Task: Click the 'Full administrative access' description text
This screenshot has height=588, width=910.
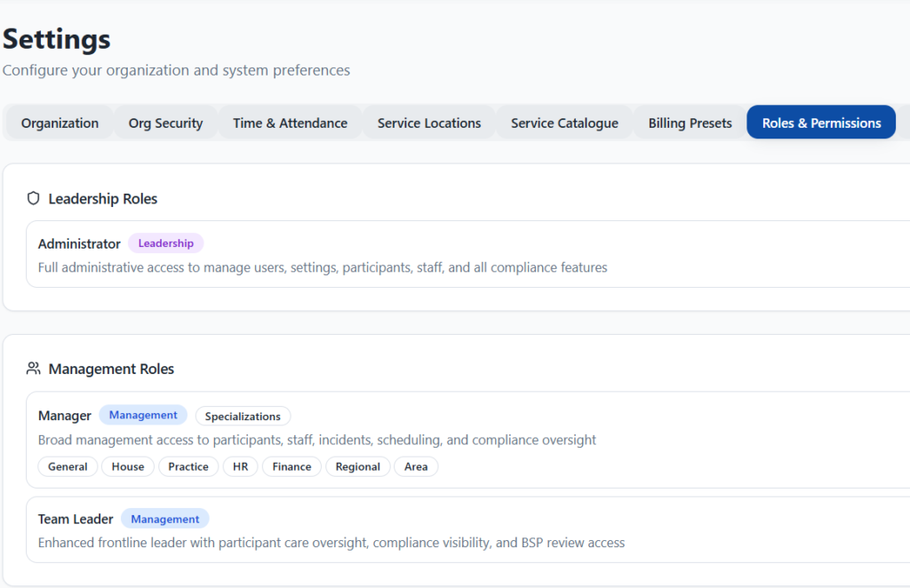Action: [323, 267]
